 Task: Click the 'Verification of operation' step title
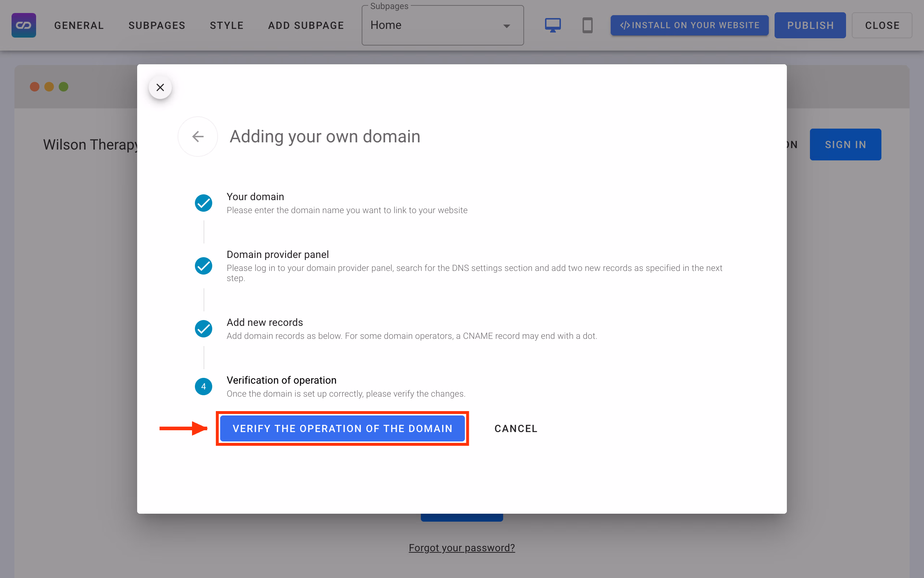point(282,380)
